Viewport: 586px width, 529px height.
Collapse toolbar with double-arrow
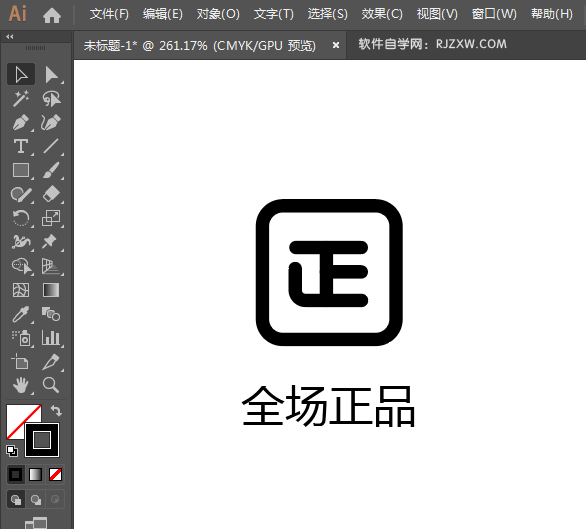[10, 37]
